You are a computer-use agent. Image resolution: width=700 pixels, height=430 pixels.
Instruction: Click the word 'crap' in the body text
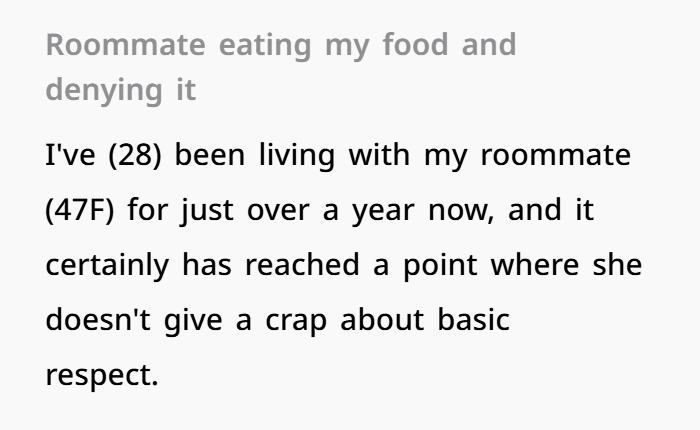pos(296,321)
